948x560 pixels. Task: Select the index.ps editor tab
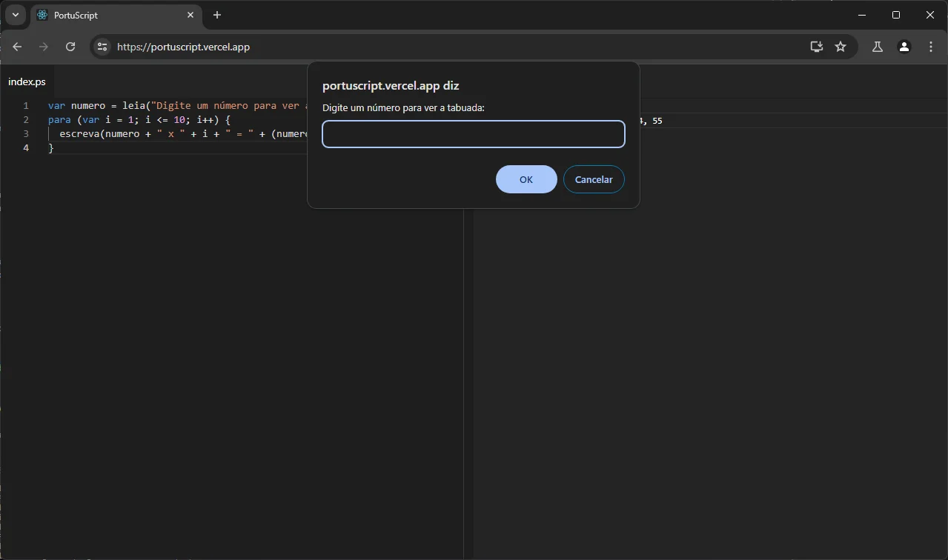coord(27,81)
